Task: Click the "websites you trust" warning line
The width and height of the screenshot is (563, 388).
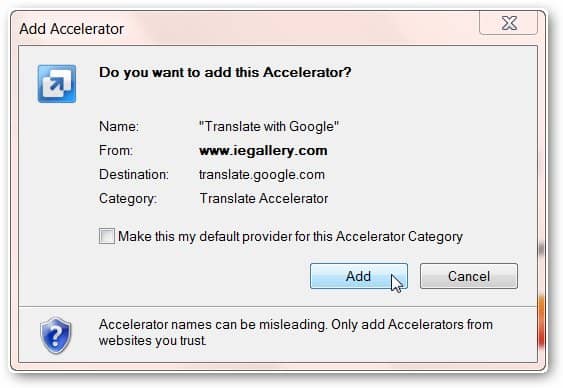Action: [153, 340]
